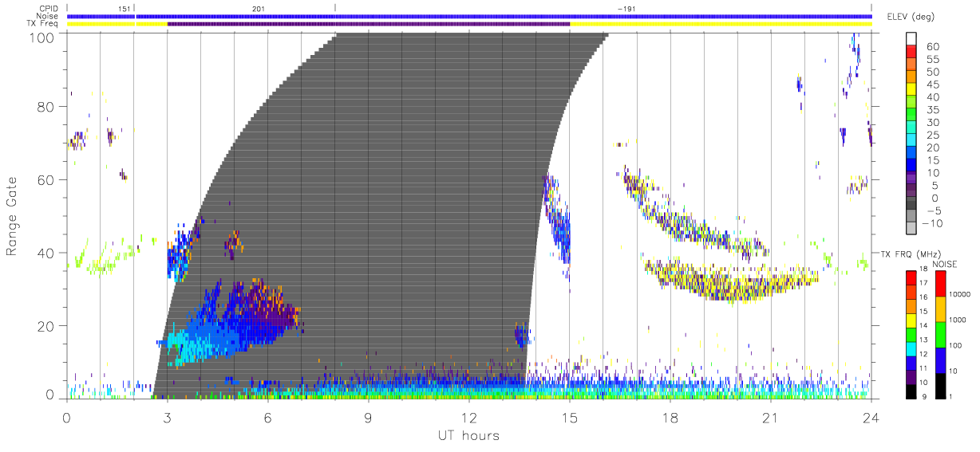Click x-axis tick label '12'
This screenshot has height=452, width=980.
click(x=469, y=417)
